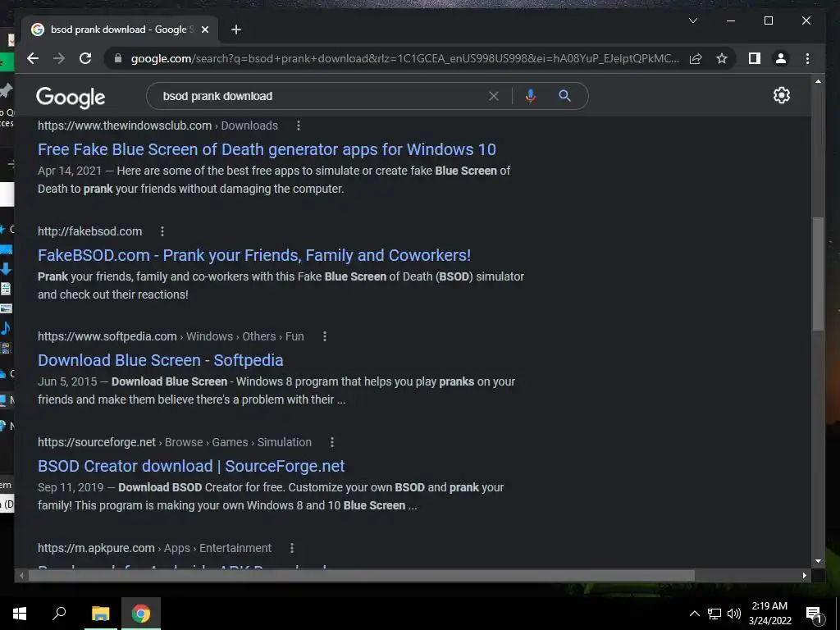
Task: Open Windows taskbar search
Action: [59, 614]
